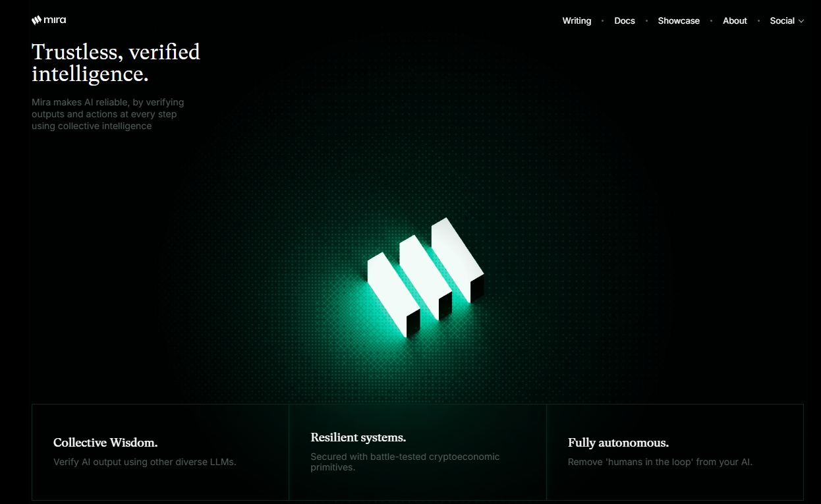Expand the Social dropdown menu
821x504 pixels.
click(x=787, y=21)
